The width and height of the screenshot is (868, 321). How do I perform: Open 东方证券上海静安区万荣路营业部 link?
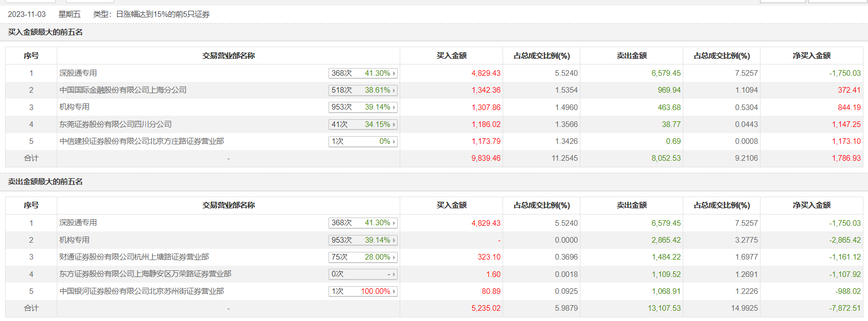145,274
